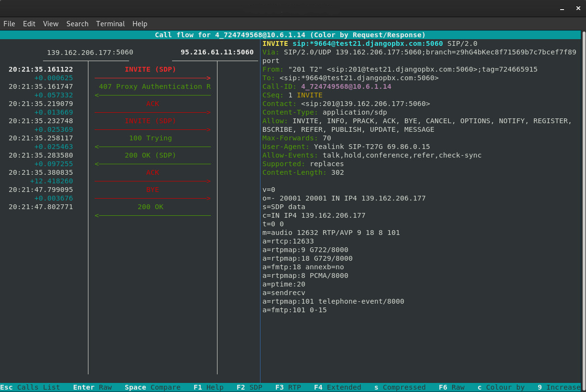Open the Help menu
This screenshot has width=586, height=392.
(x=140, y=24)
